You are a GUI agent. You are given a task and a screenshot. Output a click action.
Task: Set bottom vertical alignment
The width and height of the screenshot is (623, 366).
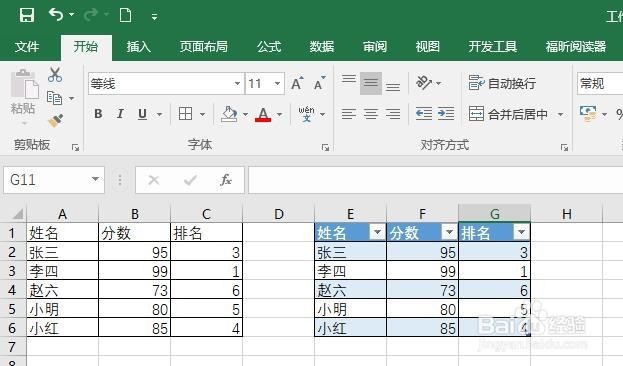tap(393, 86)
